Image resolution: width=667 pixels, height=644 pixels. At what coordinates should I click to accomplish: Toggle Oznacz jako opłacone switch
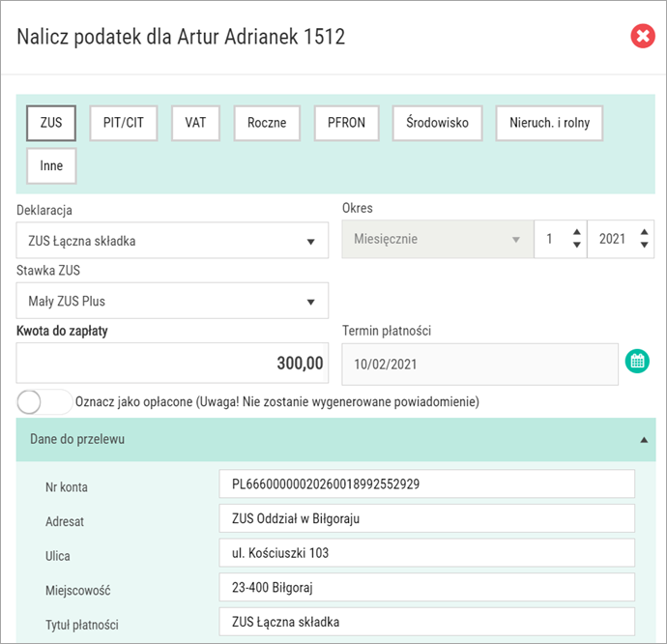coord(44,402)
